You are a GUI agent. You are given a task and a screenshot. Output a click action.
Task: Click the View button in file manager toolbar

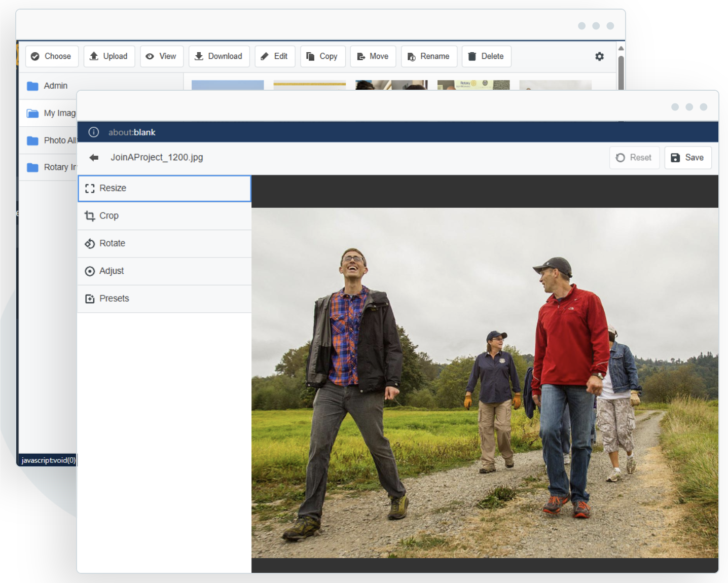click(162, 56)
